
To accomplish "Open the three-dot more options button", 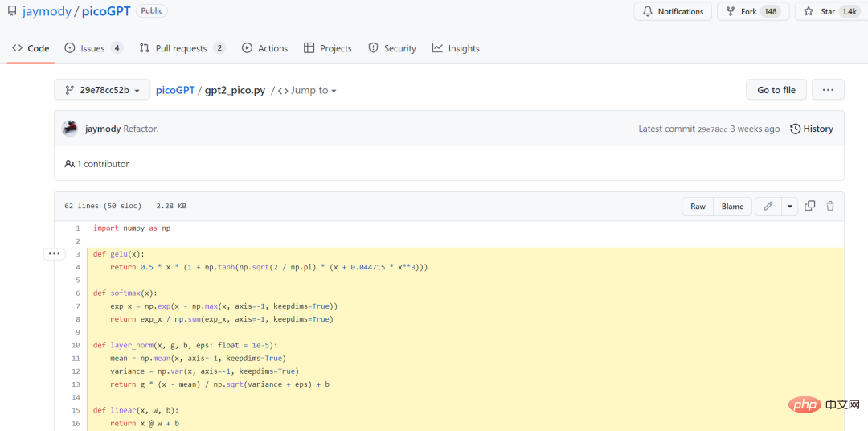I will tap(828, 90).
